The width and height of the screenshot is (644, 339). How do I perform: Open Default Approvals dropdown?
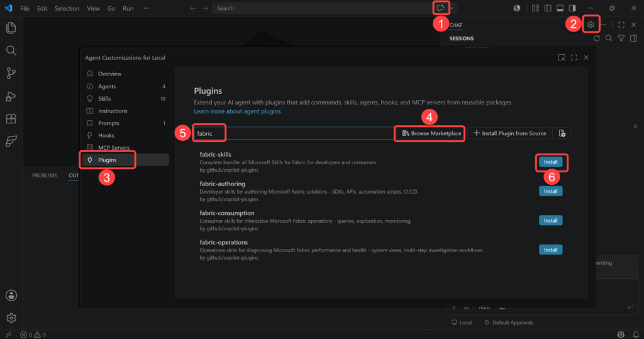click(509, 323)
